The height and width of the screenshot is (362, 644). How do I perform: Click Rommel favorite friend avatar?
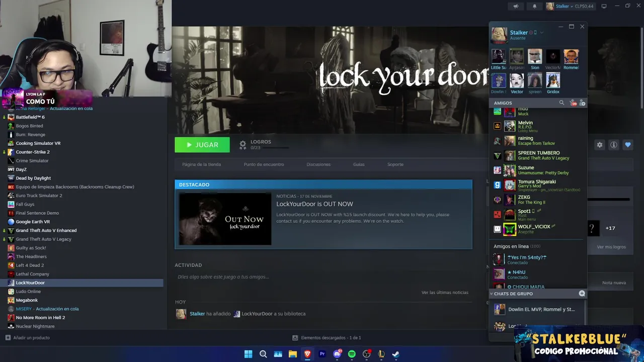pyautogui.click(x=571, y=56)
